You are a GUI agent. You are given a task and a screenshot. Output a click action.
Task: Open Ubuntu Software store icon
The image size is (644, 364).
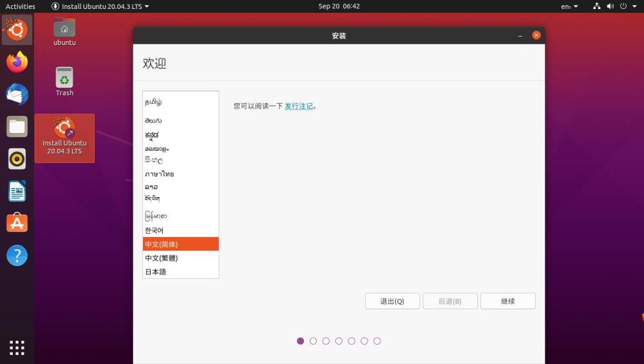[x=17, y=223]
